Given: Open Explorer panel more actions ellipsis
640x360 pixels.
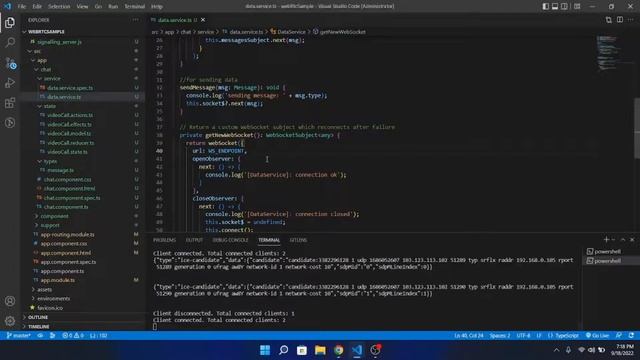Looking at the screenshot, I should [135, 20].
